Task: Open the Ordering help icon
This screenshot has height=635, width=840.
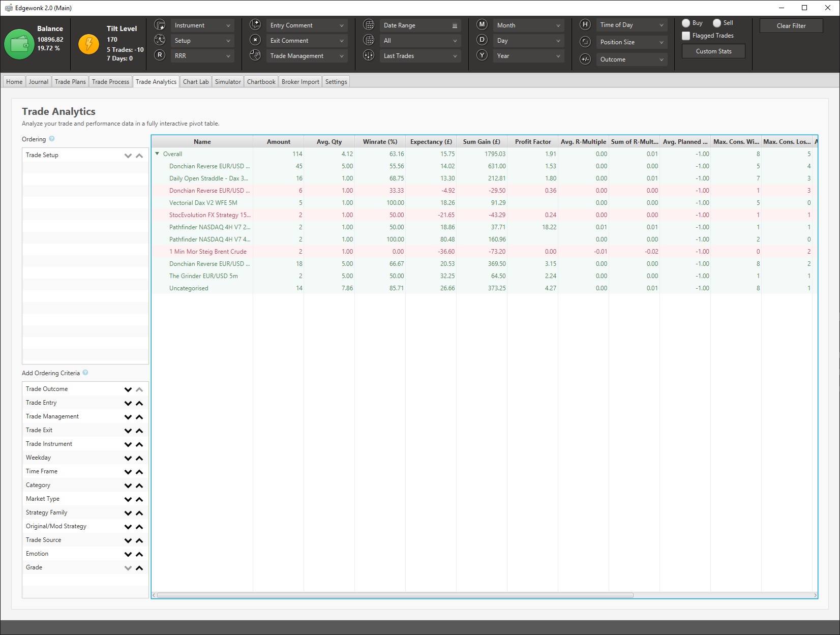Action: [52, 139]
